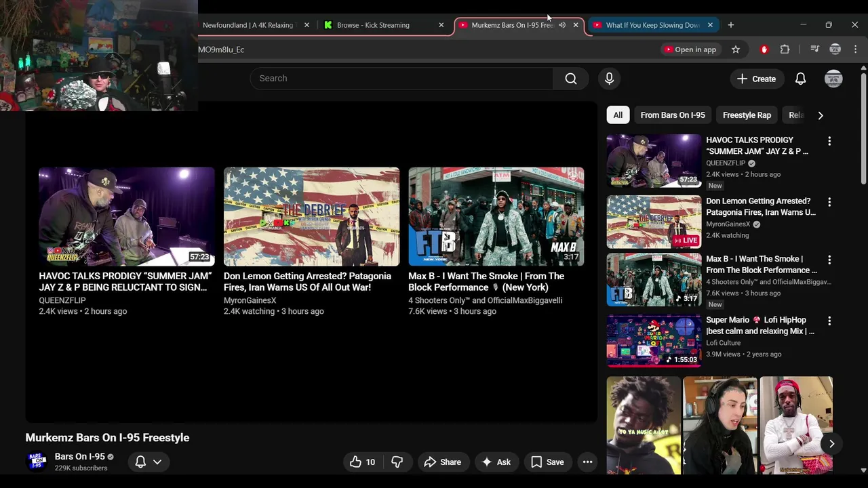This screenshot has width=868, height=488.
Task: Close the What If You Keep Slowing Down tab
Action: click(710, 25)
